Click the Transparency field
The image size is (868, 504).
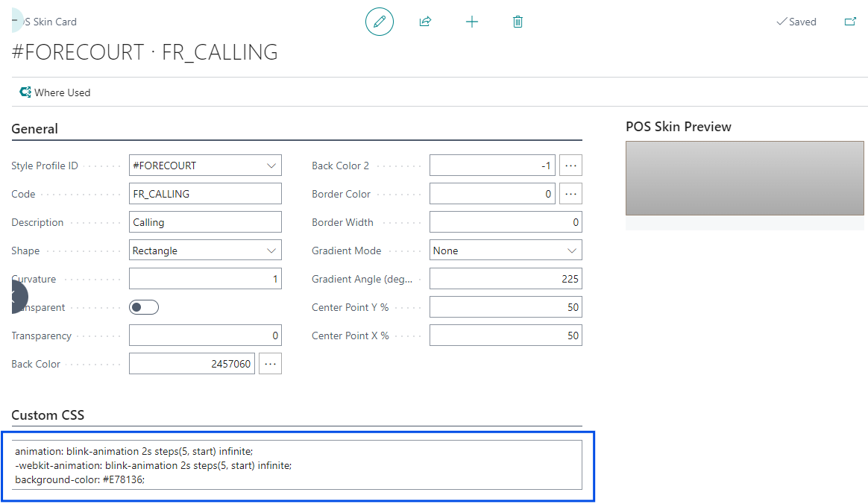[x=205, y=336]
